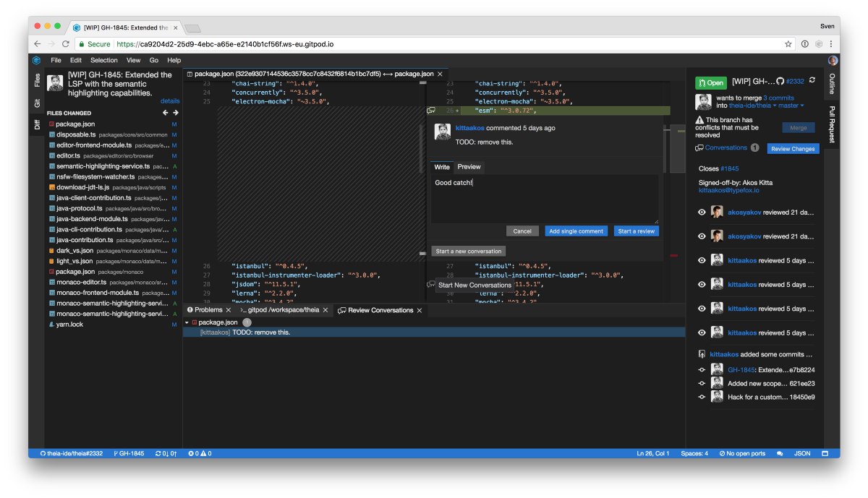Toggle the bottom panel icon in status bar
This screenshot has height=498, width=868.
[825, 453]
